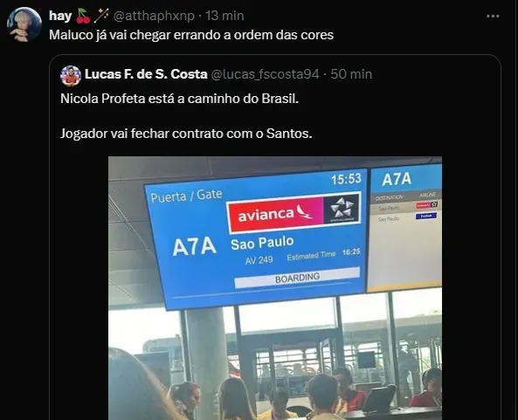The image size is (518, 420).
Task: Open Lucas F. de S. Costa name link
Action: point(146,74)
